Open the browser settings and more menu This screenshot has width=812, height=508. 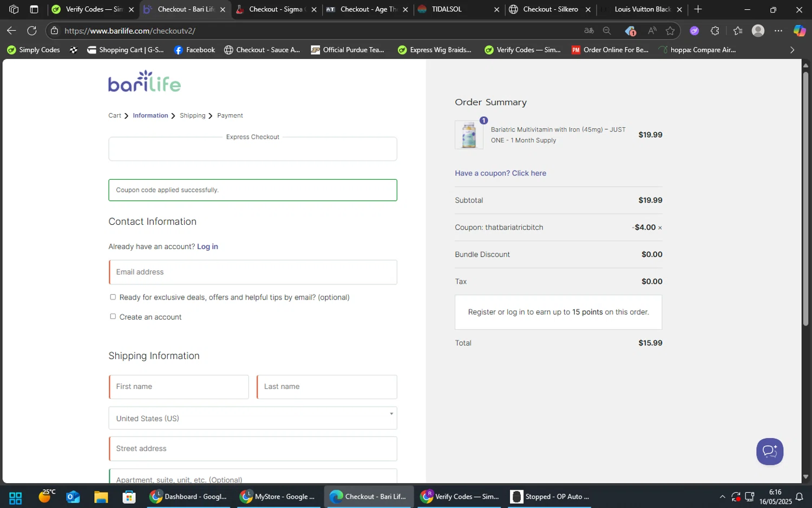[778, 31]
